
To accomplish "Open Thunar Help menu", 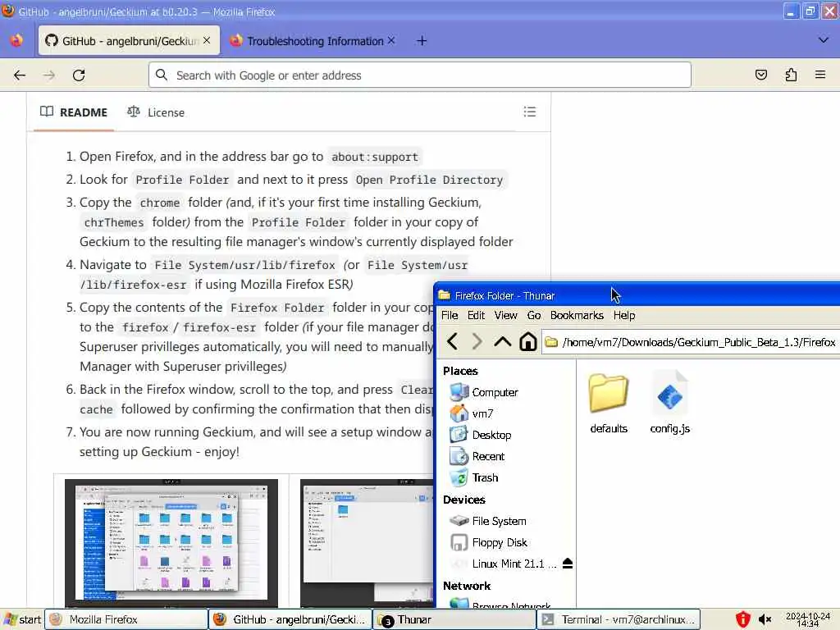I will click(624, 315).
